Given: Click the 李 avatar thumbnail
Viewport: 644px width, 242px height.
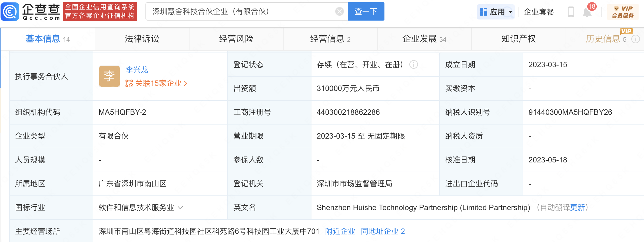Looking at the screenshot, I should (x=109, y=76).
